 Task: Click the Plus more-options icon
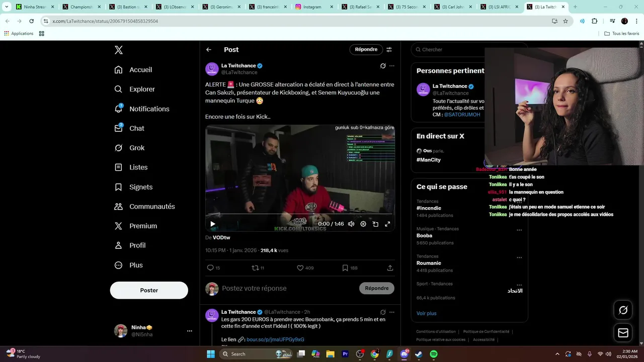click(x=118, y=265)
